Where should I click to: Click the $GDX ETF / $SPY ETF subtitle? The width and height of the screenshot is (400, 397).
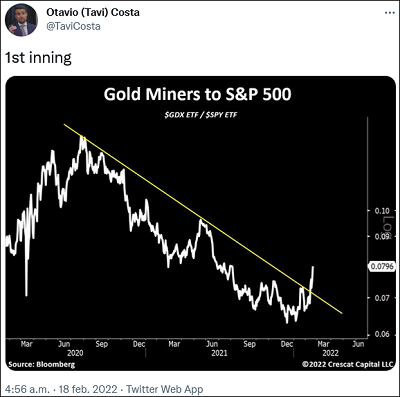tap(201, 115)
